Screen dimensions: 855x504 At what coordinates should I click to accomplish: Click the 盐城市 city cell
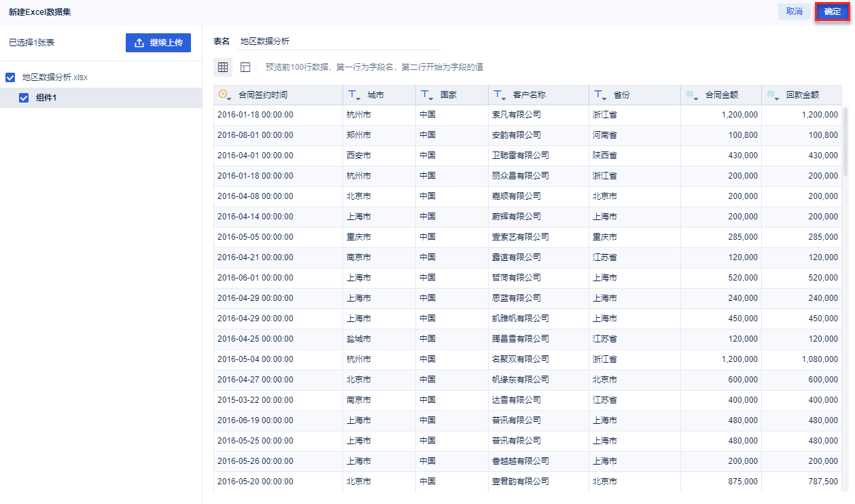(379, 339)
